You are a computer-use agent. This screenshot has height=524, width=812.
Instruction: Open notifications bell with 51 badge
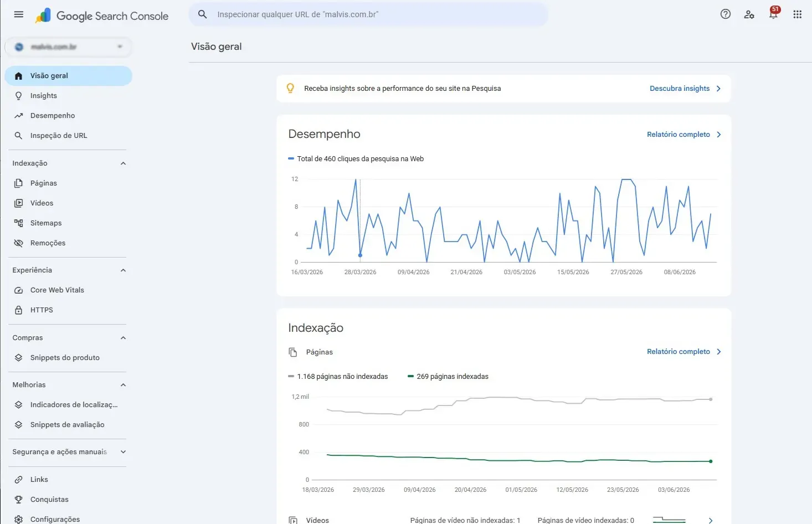(x=774, y=13)
